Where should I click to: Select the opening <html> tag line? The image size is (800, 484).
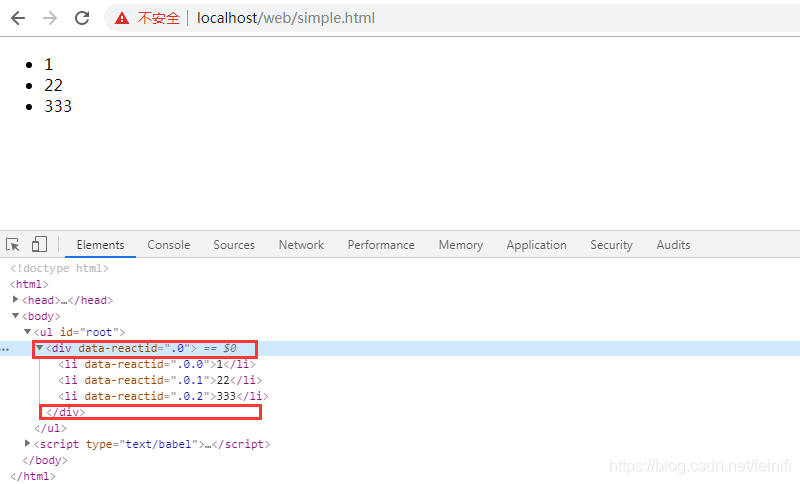click(29, 284)
